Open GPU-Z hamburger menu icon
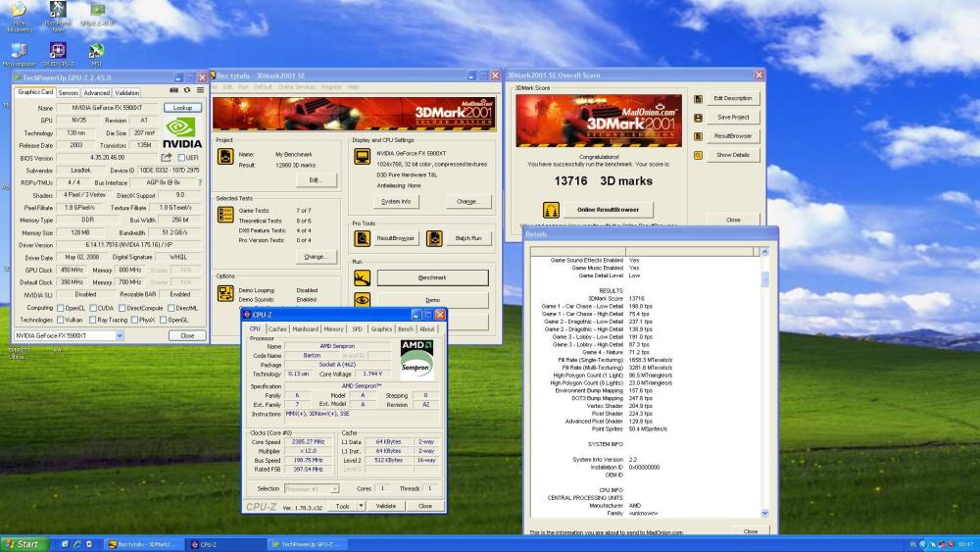The image size is (980, 552). pos(200,90)
